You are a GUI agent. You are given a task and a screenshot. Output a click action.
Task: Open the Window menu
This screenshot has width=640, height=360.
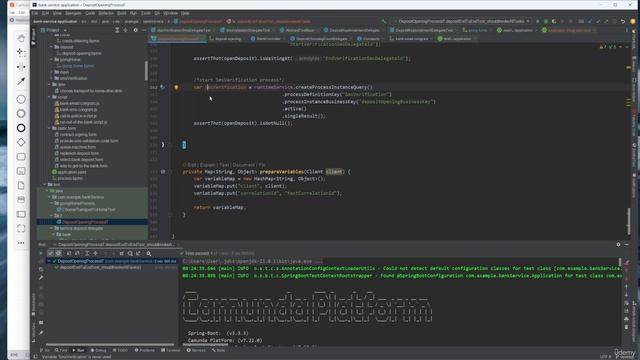170,13
